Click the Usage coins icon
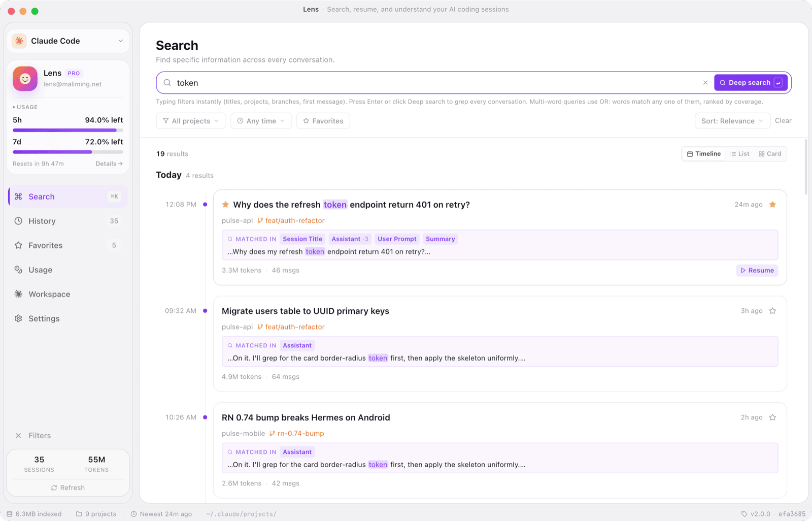The height and width of the screenshot is (521, 812). 18,270
